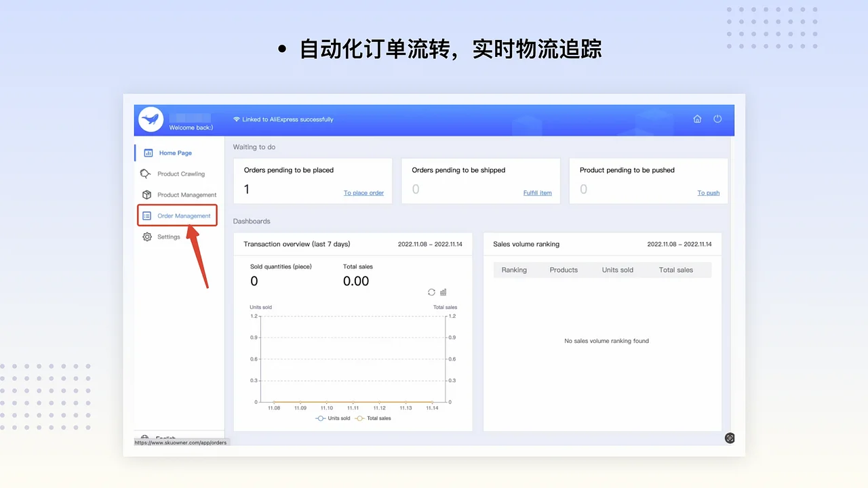The image size is (868, 488).
Task: Click the Products column header in Sales ranking
Action: (x=564, y=269)
